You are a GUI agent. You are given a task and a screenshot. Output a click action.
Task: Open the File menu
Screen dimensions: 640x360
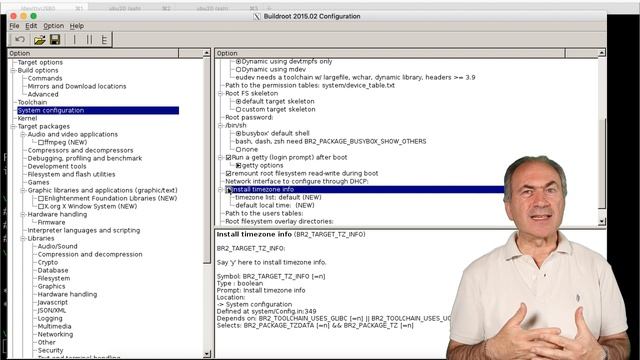tap(14, 26)
